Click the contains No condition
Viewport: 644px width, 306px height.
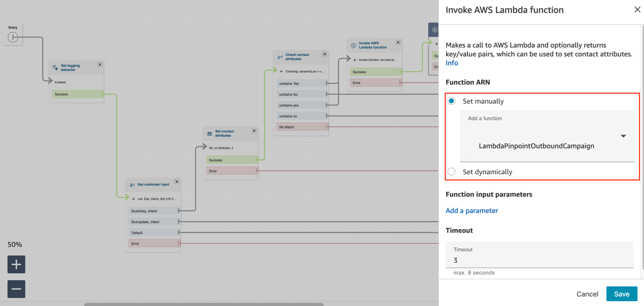[x=302, y=94]
